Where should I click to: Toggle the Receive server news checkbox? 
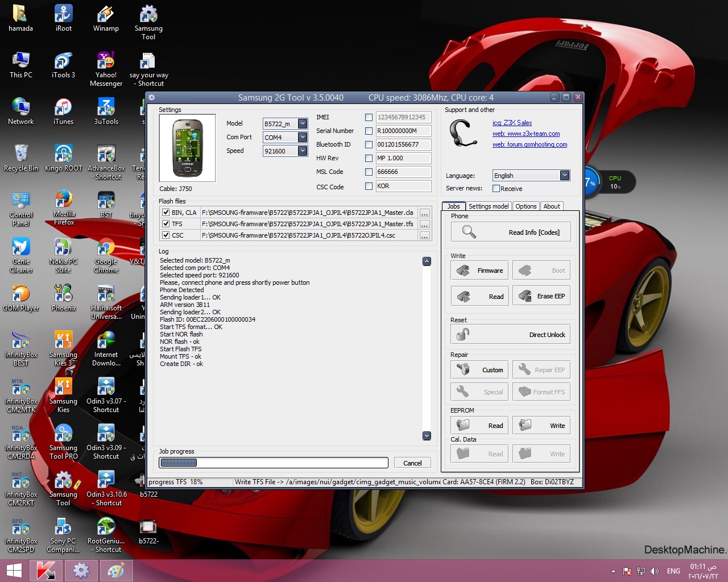pos(496,189)
